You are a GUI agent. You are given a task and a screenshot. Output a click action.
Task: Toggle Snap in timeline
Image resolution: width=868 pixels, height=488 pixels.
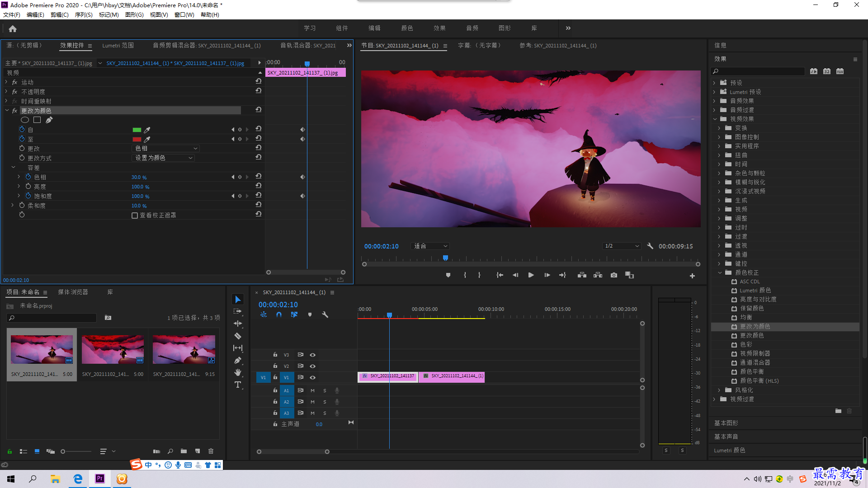(279, 314)
